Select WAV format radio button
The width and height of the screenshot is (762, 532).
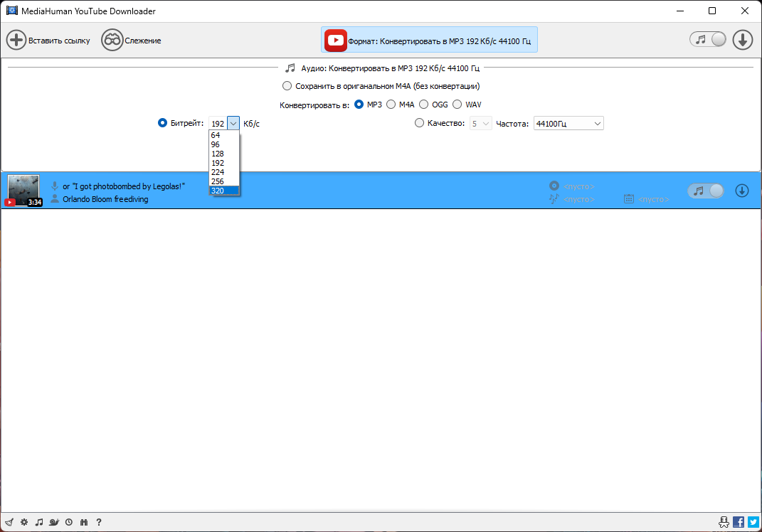pyautogui.click(x=457, y=104)
